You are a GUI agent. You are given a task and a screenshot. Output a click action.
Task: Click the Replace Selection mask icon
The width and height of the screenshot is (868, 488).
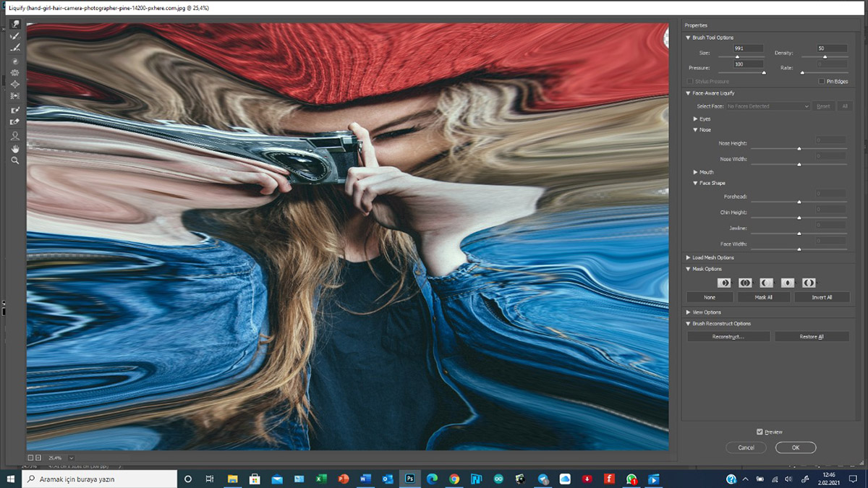coord(724,283)
